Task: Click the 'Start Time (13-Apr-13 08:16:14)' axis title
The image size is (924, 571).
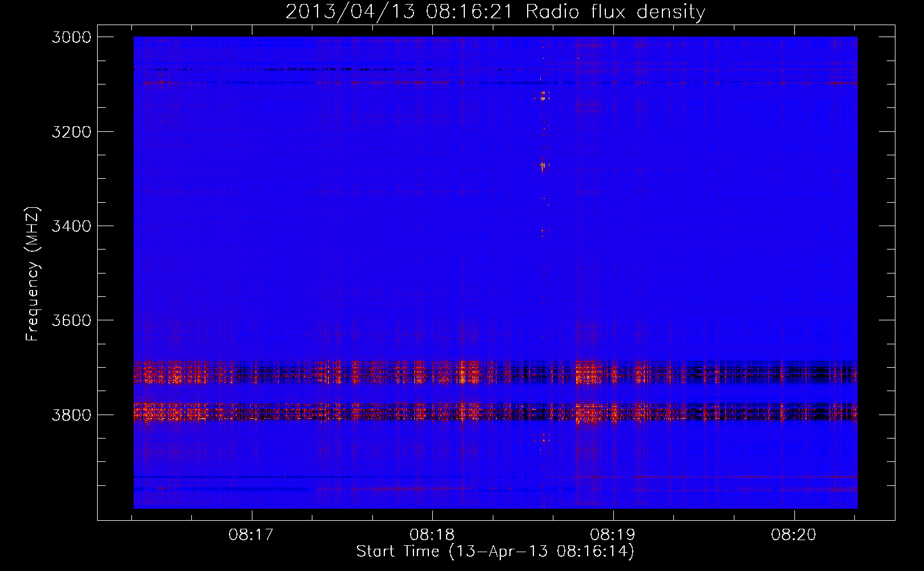Action: point(495,552)
